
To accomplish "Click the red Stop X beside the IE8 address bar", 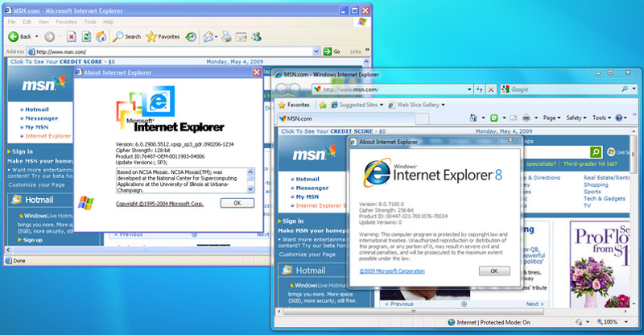I will [491, 89].
